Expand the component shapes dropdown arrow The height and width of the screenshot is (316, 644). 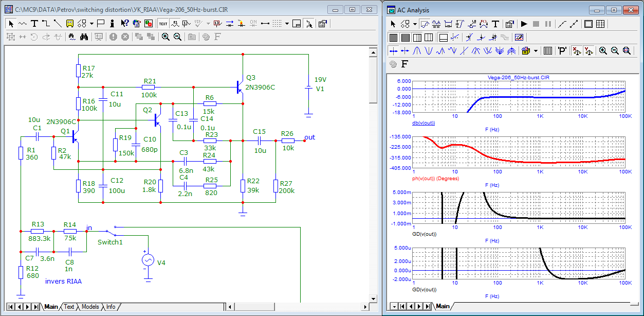[91, 23]
